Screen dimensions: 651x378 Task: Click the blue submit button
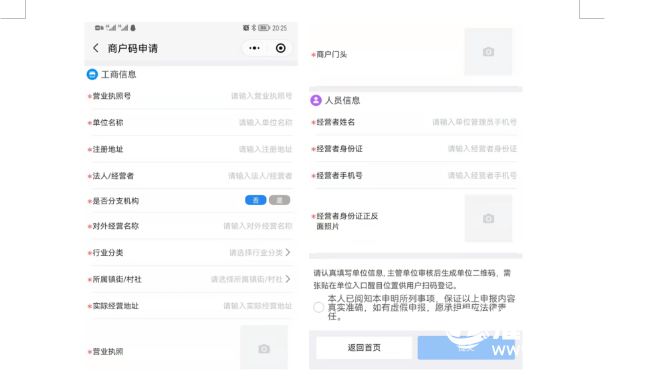(x=466, y=348)
